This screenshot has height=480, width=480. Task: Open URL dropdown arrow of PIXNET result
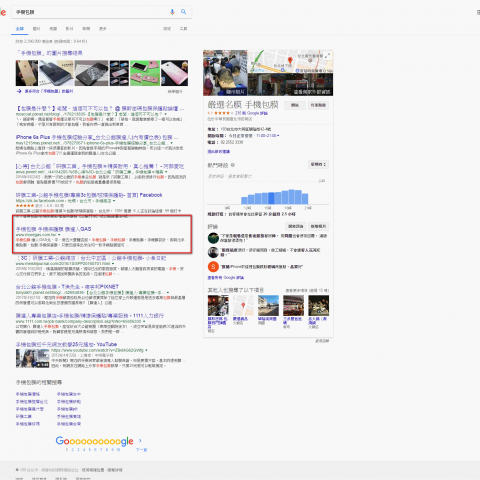click(168, 293)
